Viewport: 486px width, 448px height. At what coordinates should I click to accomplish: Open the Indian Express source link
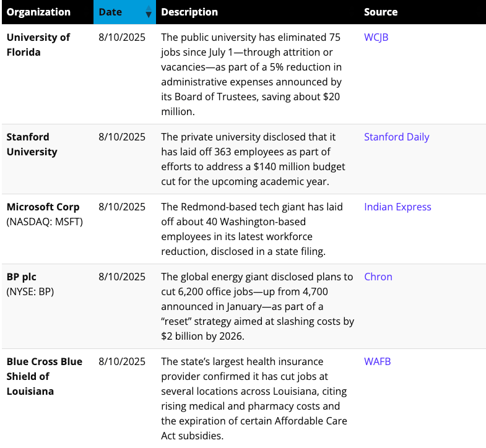(x=397, y=207)
